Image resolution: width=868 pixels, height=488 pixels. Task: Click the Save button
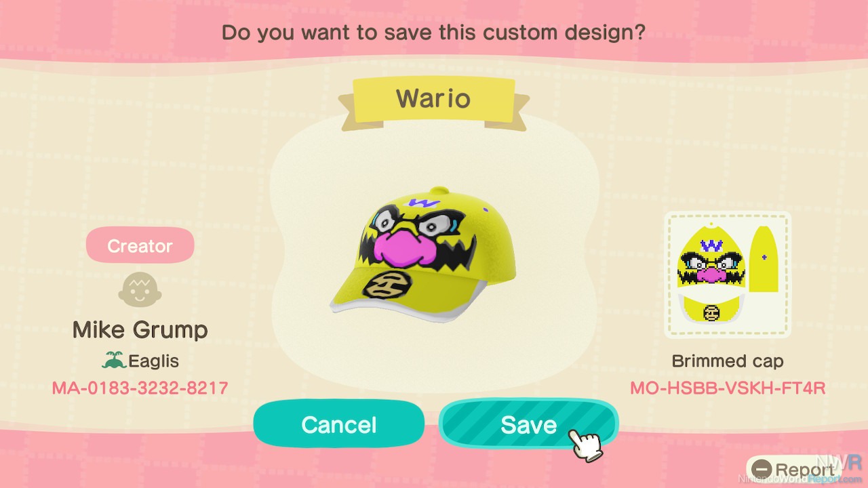coord(528,424)
